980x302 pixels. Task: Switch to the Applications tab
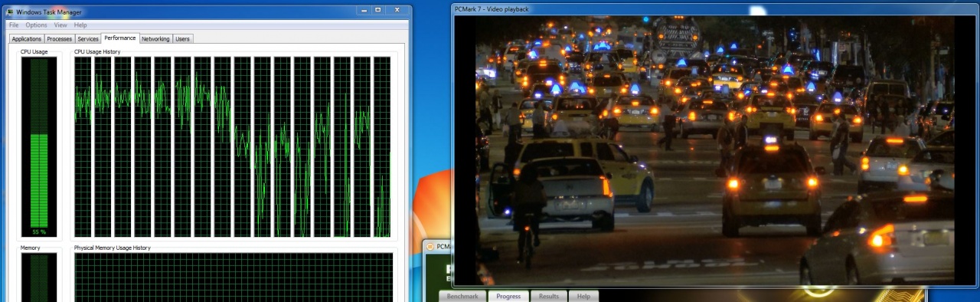[26, 38]
